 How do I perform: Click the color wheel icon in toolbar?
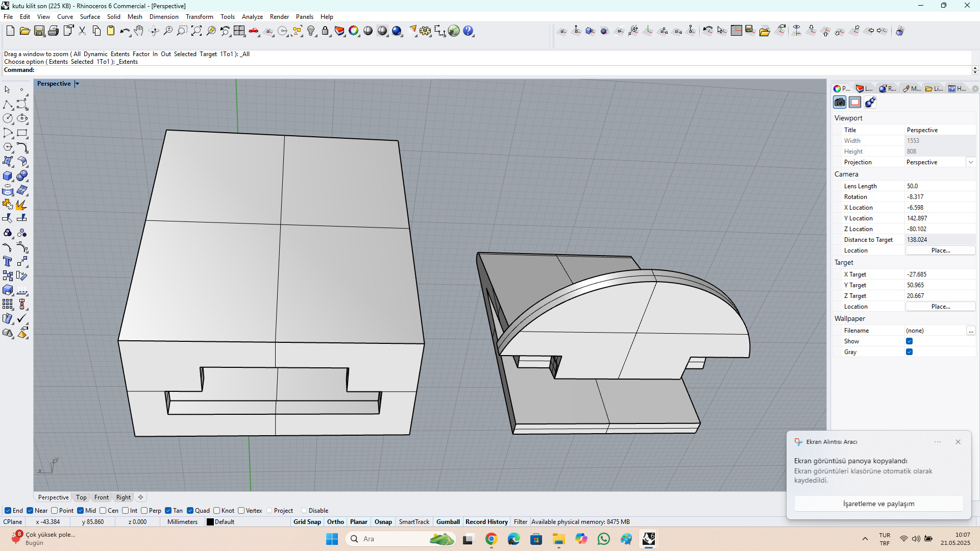point(354,31)
